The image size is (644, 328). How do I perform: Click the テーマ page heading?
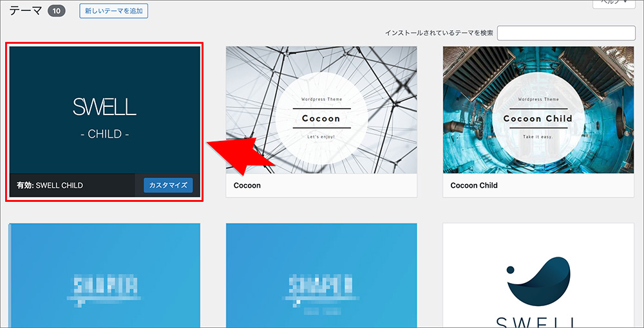click(x=26, y=11)
